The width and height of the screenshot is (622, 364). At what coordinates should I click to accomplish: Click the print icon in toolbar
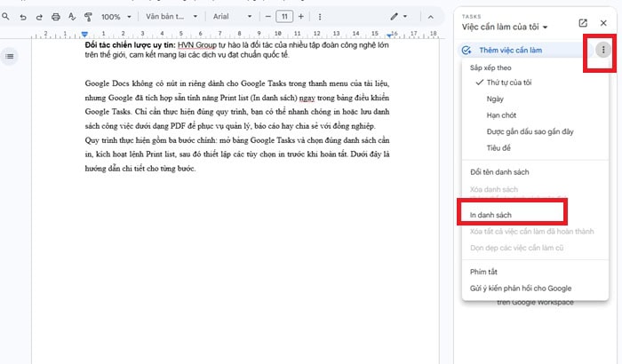click(55, 17)
